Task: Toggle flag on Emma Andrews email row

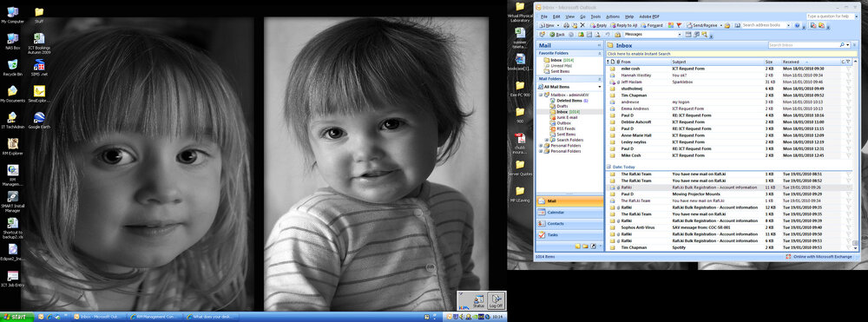Action: pyautogui.click(x=849, y=108)
